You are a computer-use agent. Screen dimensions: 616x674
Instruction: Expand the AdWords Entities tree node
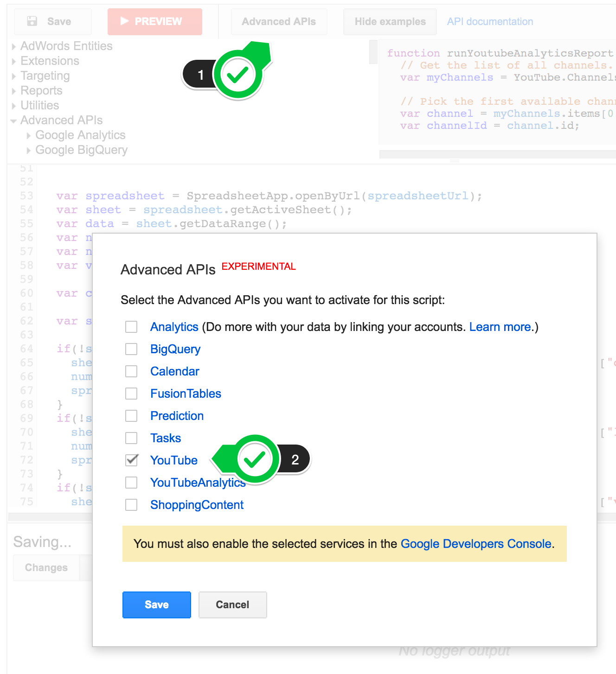tap(14, 46)
